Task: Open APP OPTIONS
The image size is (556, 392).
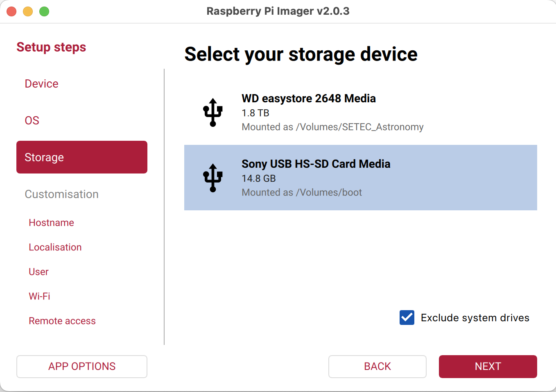Action: (x=82, y=366)
